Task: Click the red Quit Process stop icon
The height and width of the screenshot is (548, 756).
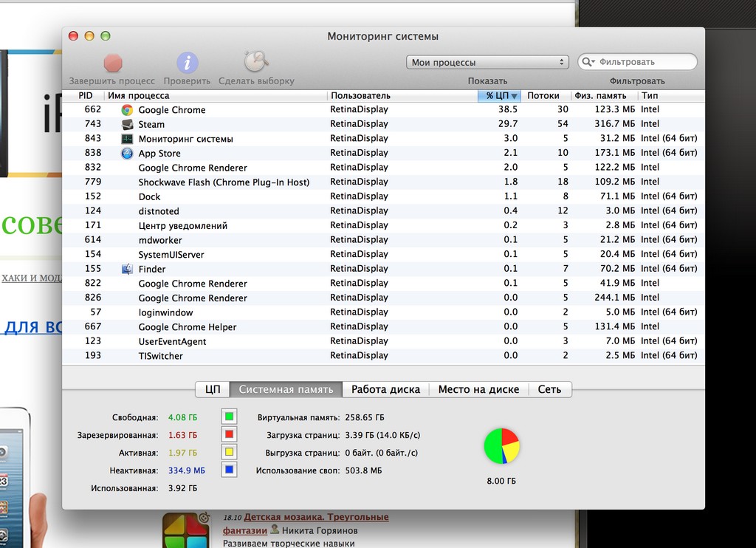Action: [x=113, y=63]
